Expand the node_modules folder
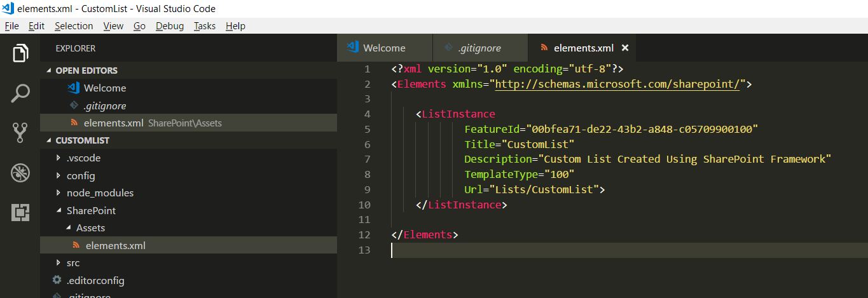 click(59, 193)
